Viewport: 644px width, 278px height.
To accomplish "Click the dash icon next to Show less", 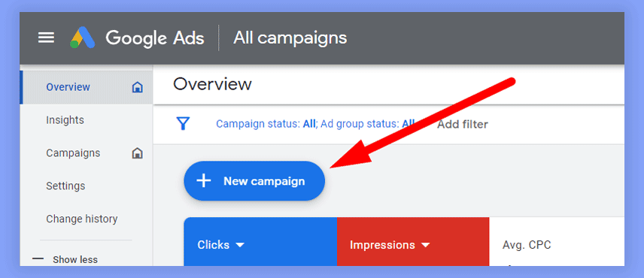I will tap(38, 259).
